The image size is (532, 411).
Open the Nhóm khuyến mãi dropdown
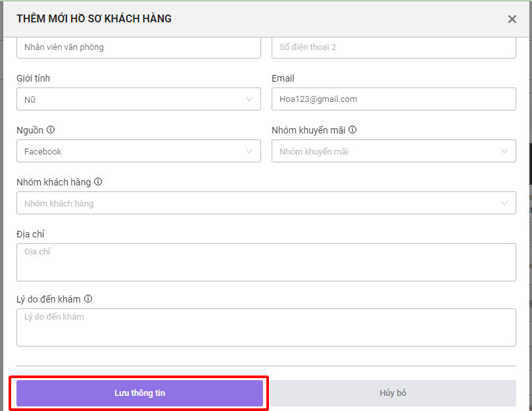point(394,151)
